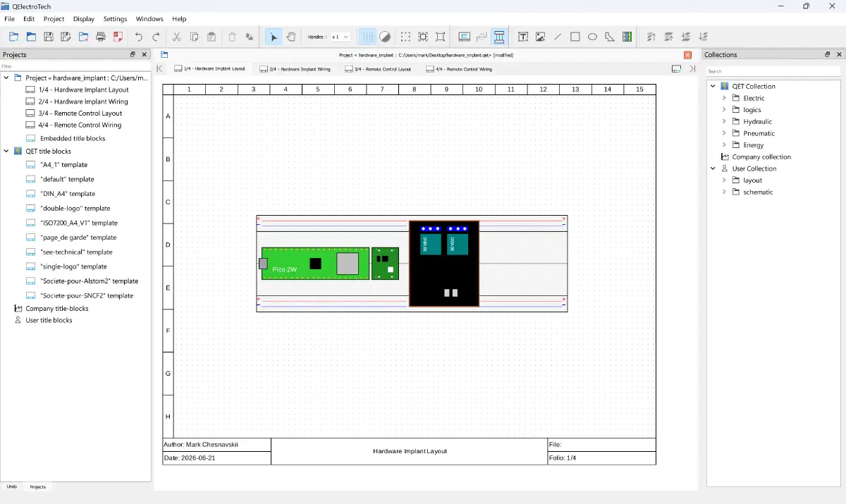
Task: Select the Add image tool
Action: pyautogui.click(x=541, y=37)
